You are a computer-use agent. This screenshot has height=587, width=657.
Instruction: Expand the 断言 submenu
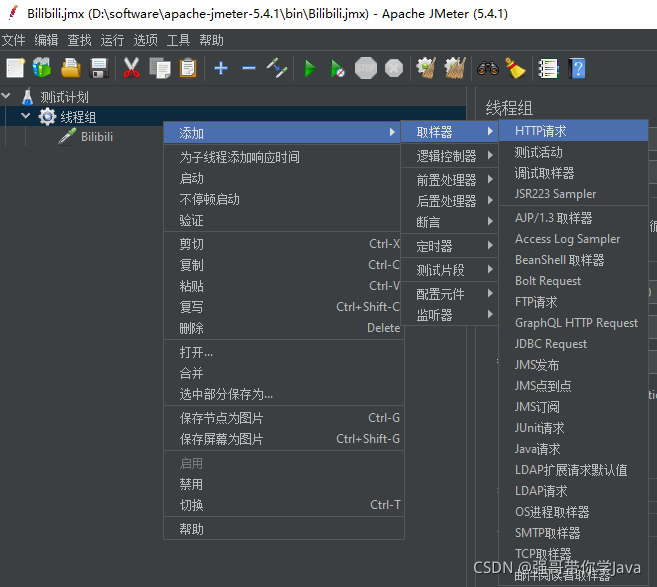(x=450, y=222)
